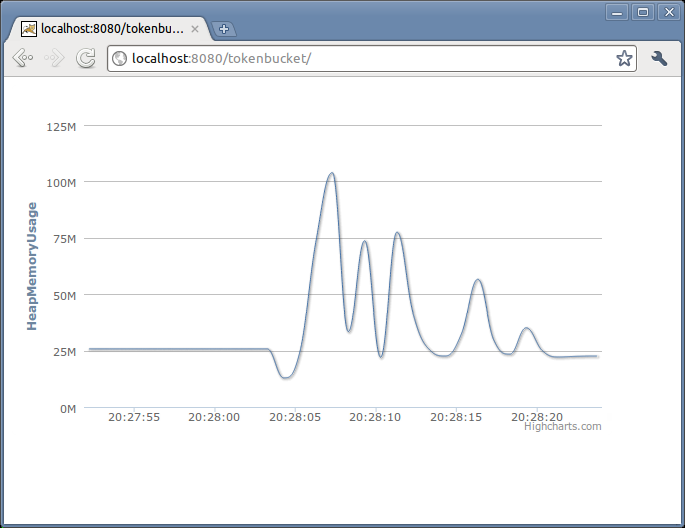This screenshot has width=685, height=528.
Task: Click the chart line's lowest dip
Action: [286, 377]
